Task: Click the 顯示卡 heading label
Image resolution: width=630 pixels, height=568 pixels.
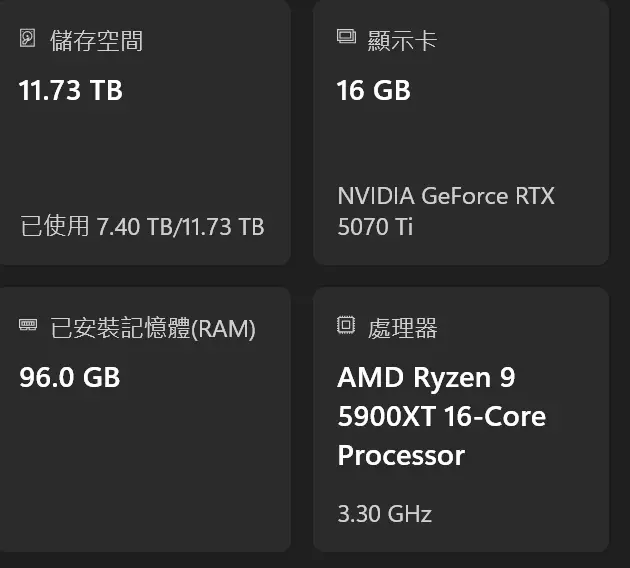Action: pos(402,41)
